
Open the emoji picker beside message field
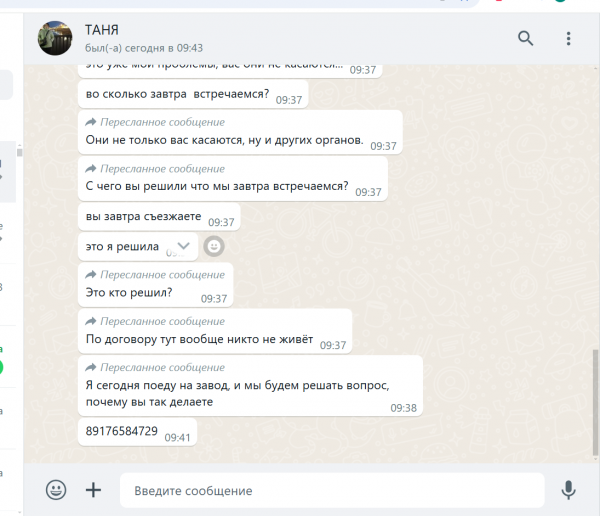56,490
